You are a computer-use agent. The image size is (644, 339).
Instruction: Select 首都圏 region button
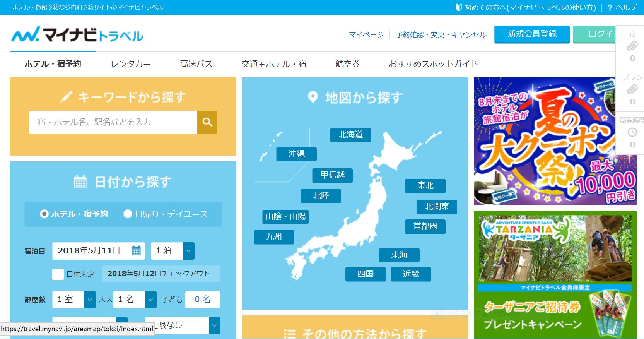pos(425,226)
